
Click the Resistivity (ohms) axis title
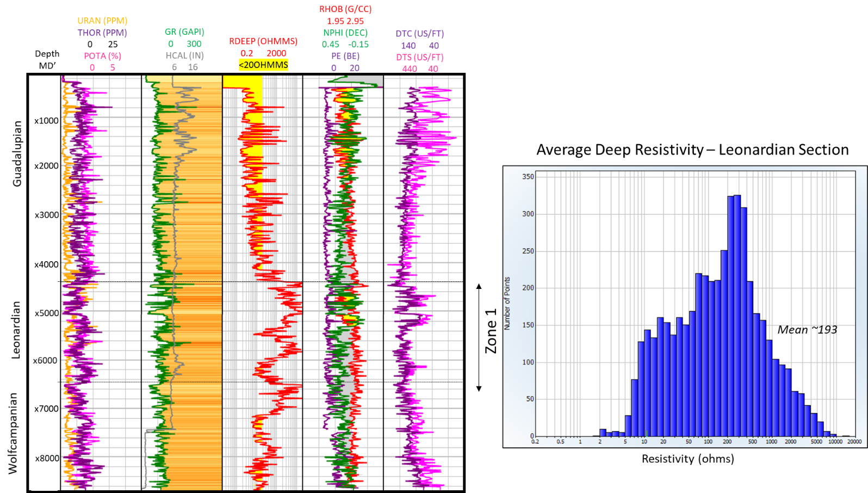coord(688,459)
